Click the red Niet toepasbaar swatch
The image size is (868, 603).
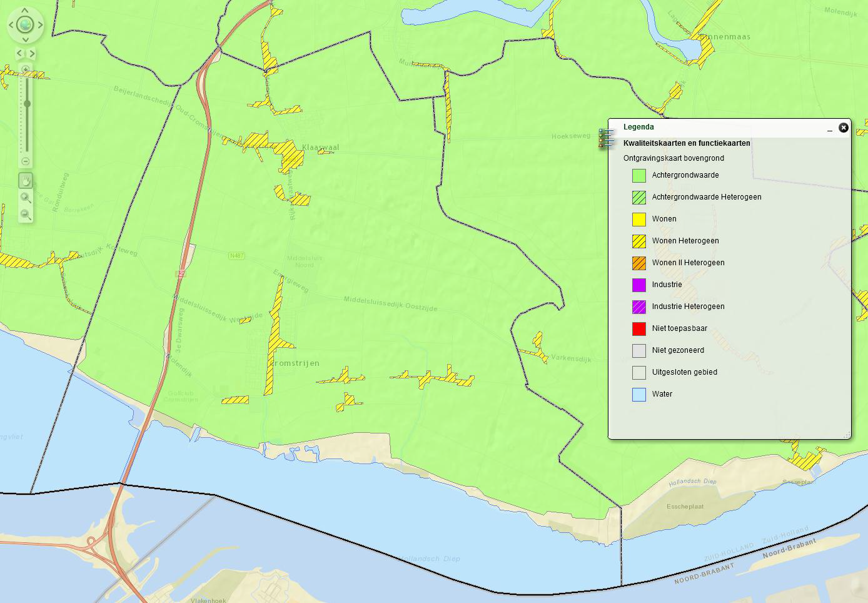639,329
